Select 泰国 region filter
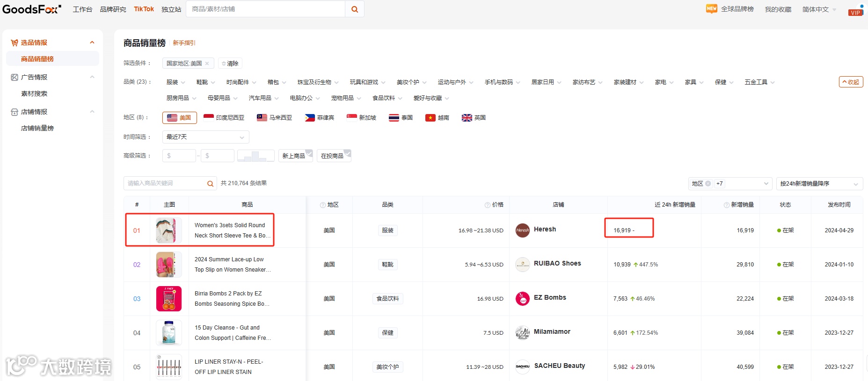The height and width of the screenshot is (381, 868). [x=401, y=118]
